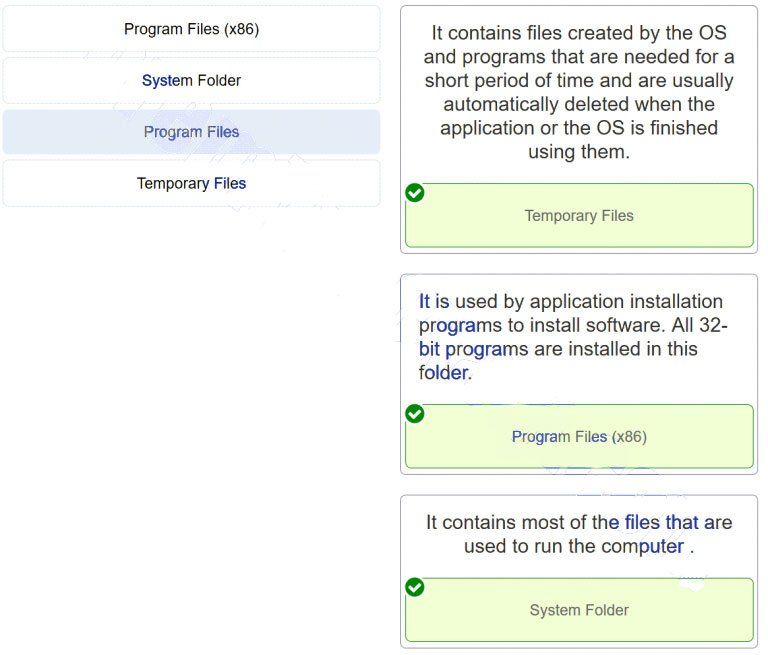Click the green checkmark on Program Files (x86) answer
Viewport: 768px width, 655px height.
coord(415,413)
